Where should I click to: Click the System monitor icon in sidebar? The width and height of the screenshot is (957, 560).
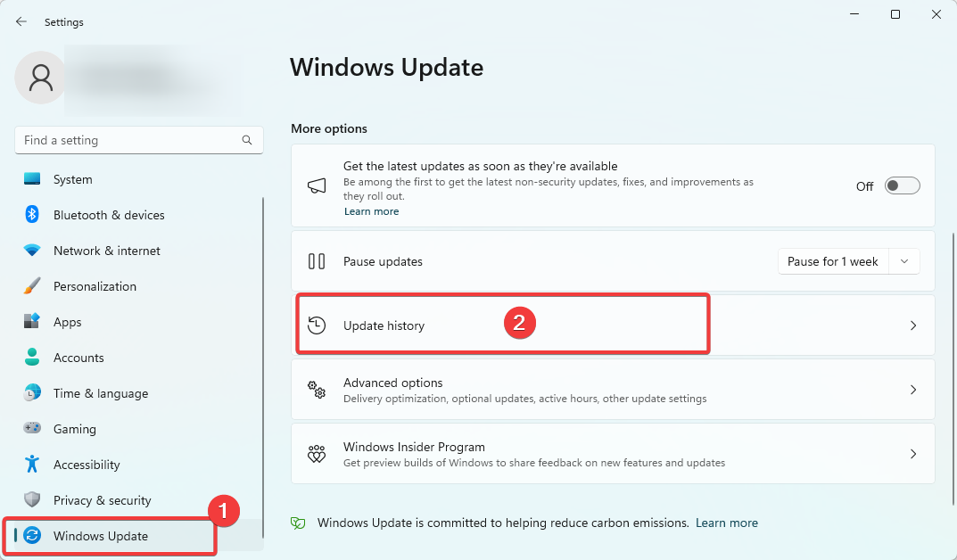[x=32, y=179]
